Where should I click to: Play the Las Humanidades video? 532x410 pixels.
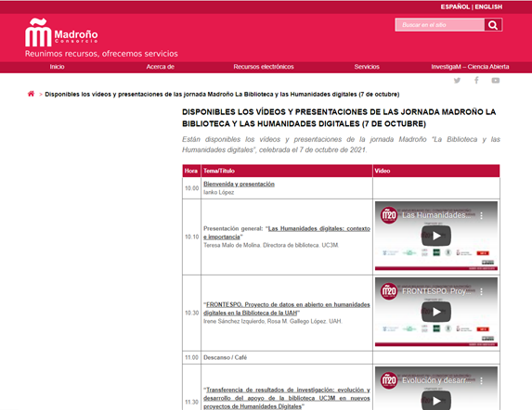point(436,236)
